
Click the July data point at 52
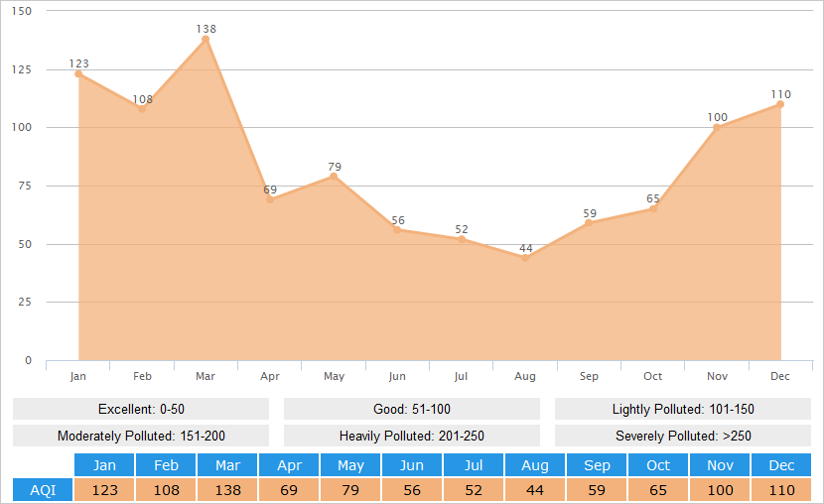[462, 239]
